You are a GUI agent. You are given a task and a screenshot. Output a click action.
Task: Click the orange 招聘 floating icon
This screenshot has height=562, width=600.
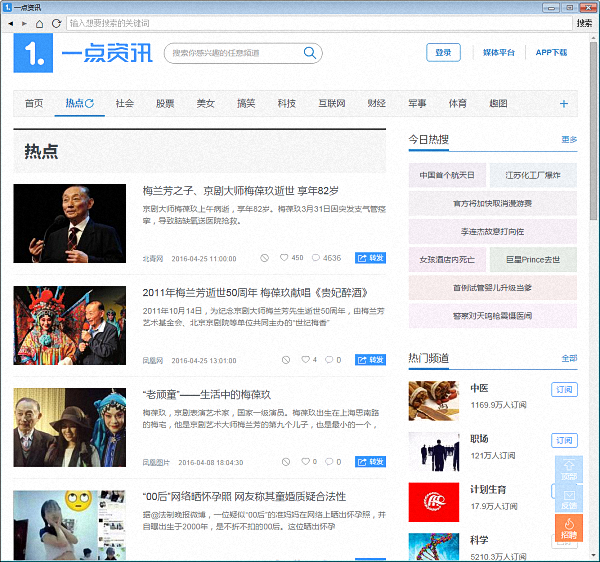pos(568,528)
